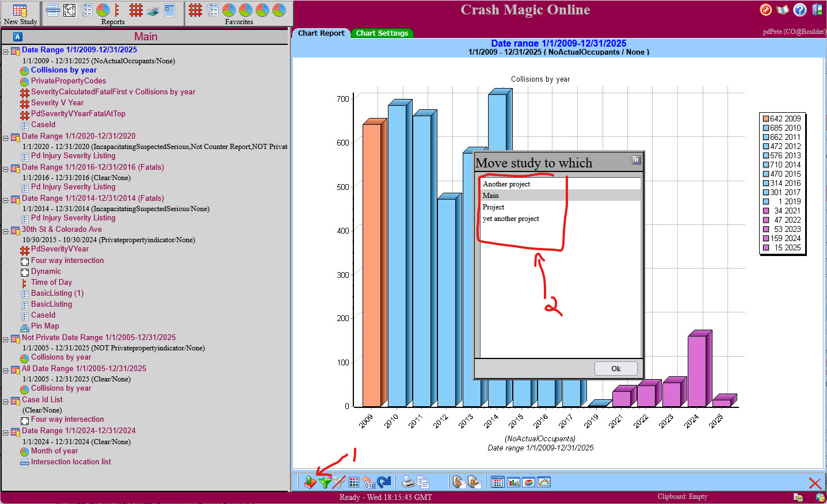Screen dimensions: 827x504
Task: Click the blue redo arrow icon
Action: [384, 482]
